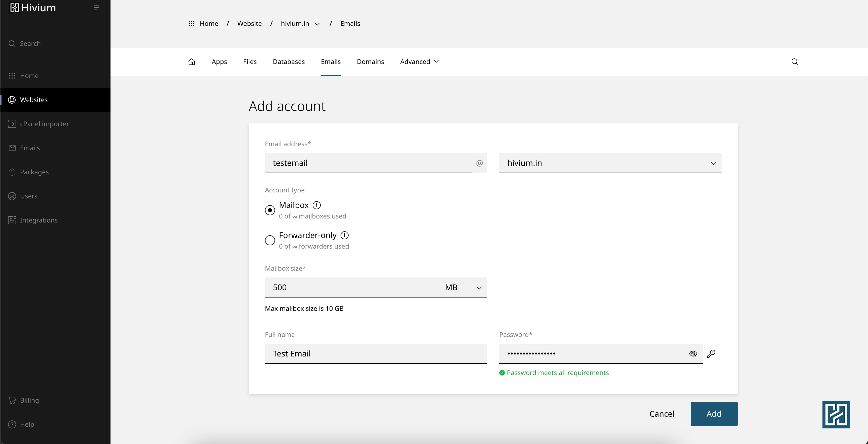
Task: Collapse sidebar with the menu icon
Action: click(96, 8)
